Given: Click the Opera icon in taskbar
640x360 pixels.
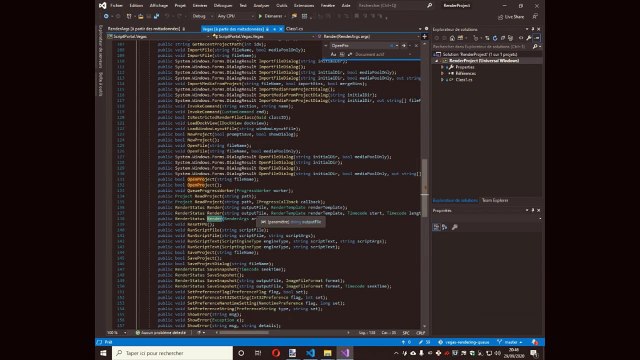Looking at the screenshot, I should [x=276, y=353].
